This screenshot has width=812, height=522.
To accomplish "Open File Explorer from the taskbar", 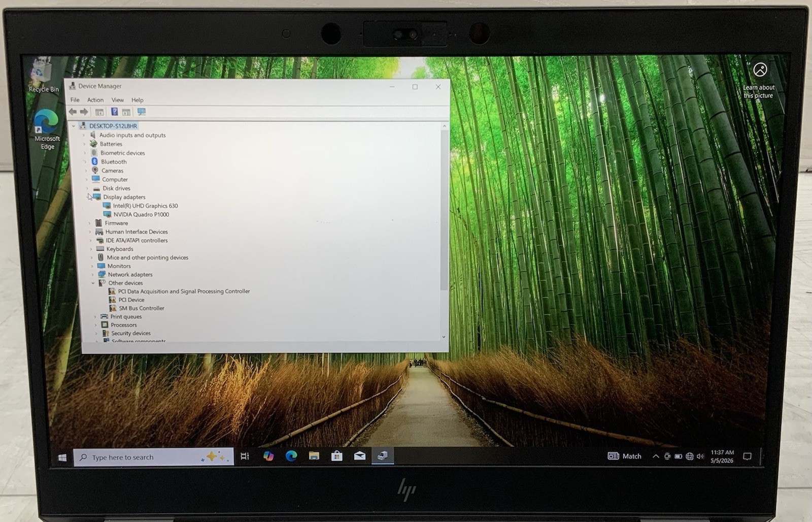I will click(314, 456).
